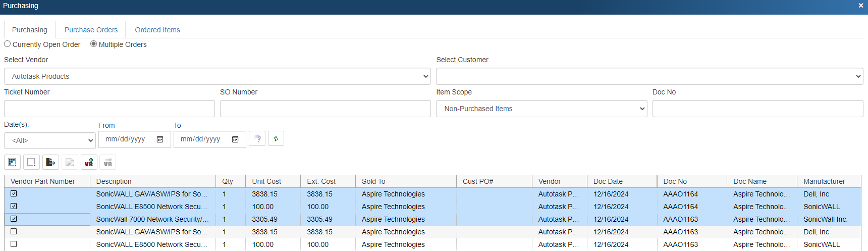Uncheck the SonicWall 7000 Network Security row
The height and width of the screenshot is (251, 868).
14,219
